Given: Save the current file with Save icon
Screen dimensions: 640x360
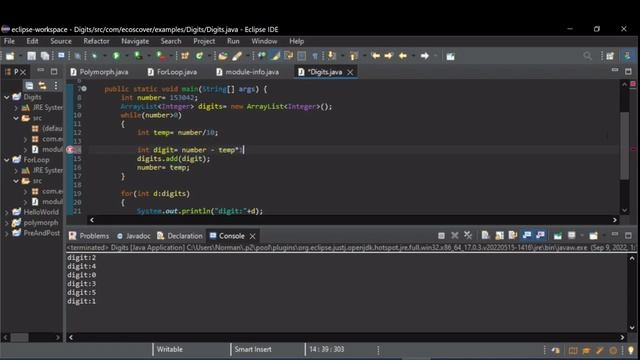Looking at the screenshot, I should [x=31, y=56].
